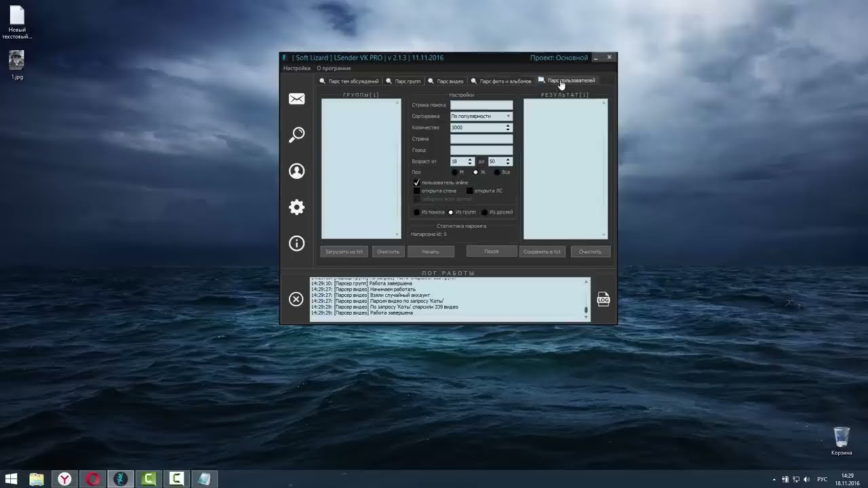868x488 pixels.
Task: Click Очистить button under groups list
Action: pos(389,251)
